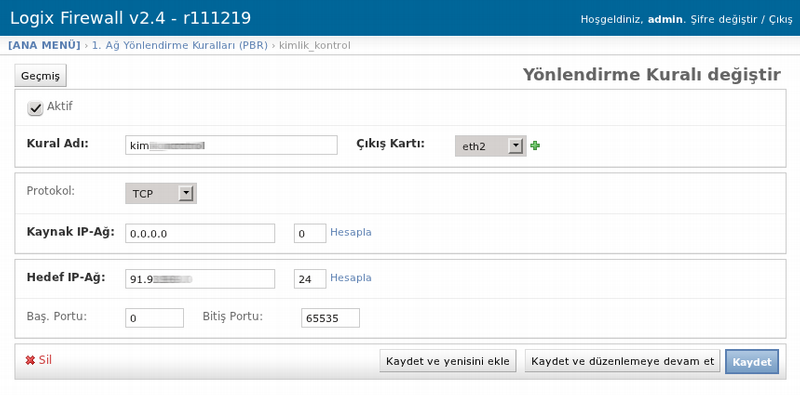Click Hesapla next to Hedef IP-Ağ
Image resolution: width=800 pixels, height=395 pixels.
[351, 278]
